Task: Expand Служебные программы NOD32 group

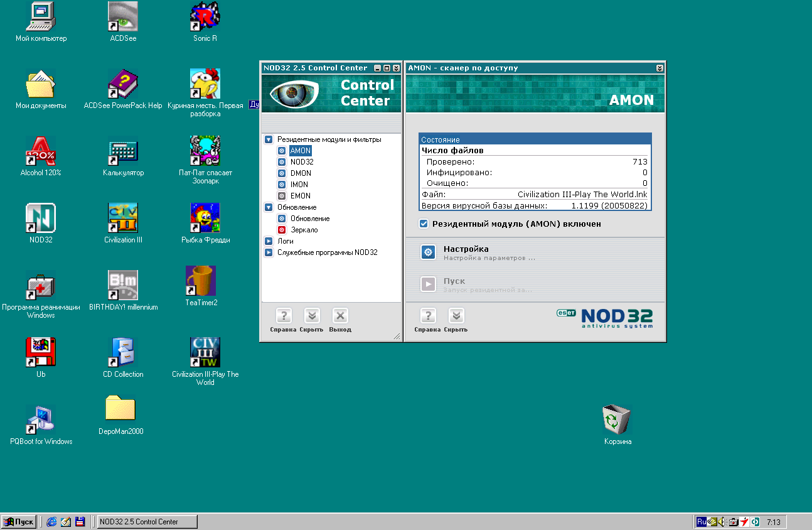Action: (269, 252)
